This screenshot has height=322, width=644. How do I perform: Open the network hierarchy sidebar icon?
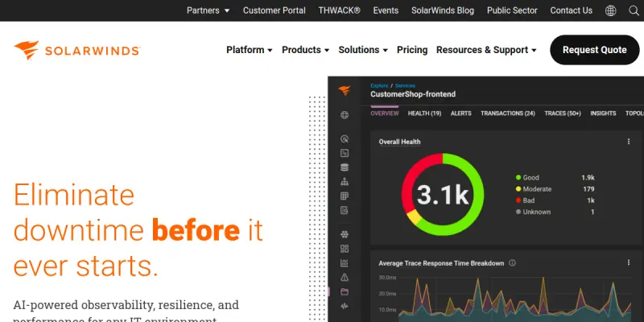345,182
